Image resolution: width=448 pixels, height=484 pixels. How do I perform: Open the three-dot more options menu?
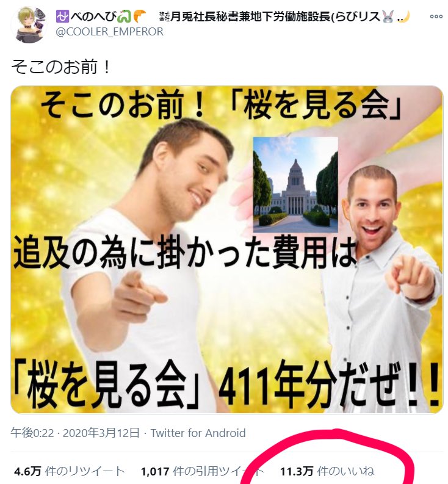point(436,16)
